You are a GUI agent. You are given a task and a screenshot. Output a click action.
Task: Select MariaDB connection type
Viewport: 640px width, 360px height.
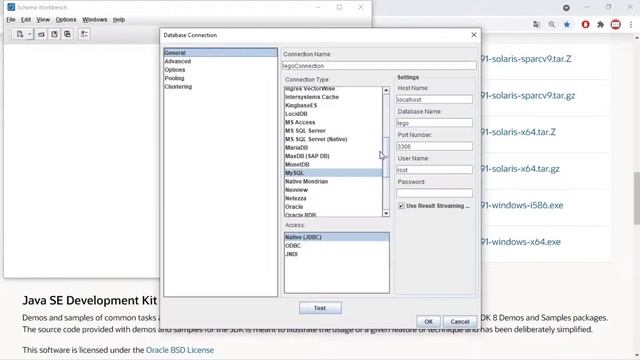pyautogui.click(x=333, y=147)
